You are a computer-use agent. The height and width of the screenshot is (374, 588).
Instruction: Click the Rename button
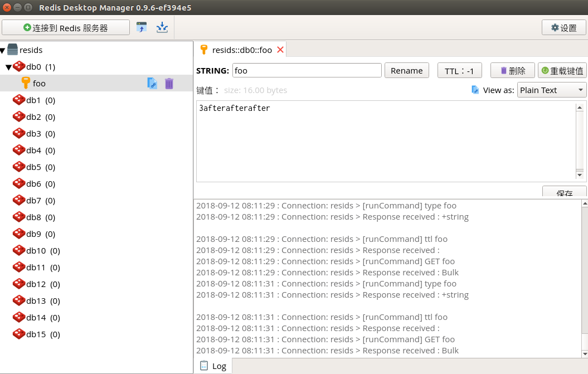click(406, 70)
